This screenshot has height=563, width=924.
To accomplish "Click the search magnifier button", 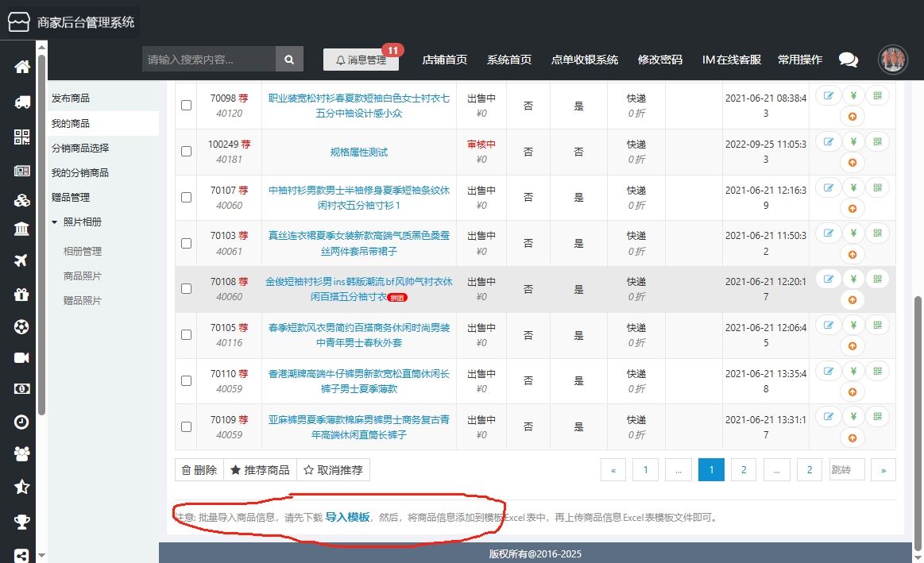I will click(x=289, y=60).
